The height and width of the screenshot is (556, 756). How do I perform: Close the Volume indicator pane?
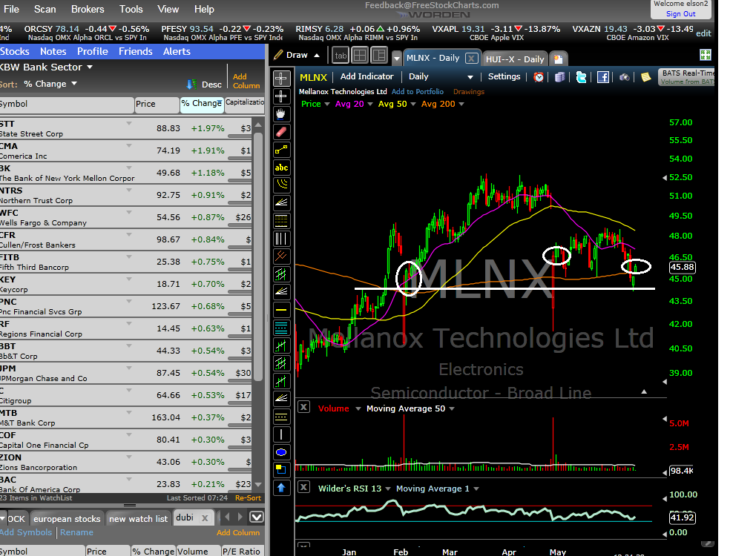(x=303, y=407)
